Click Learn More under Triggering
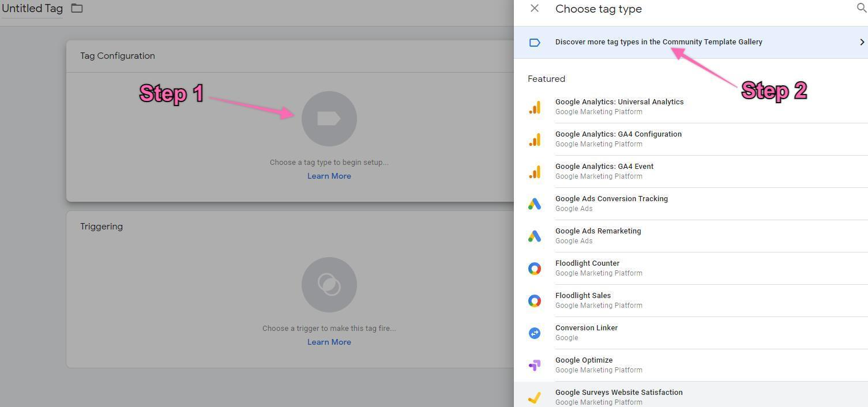 [329, 342]
